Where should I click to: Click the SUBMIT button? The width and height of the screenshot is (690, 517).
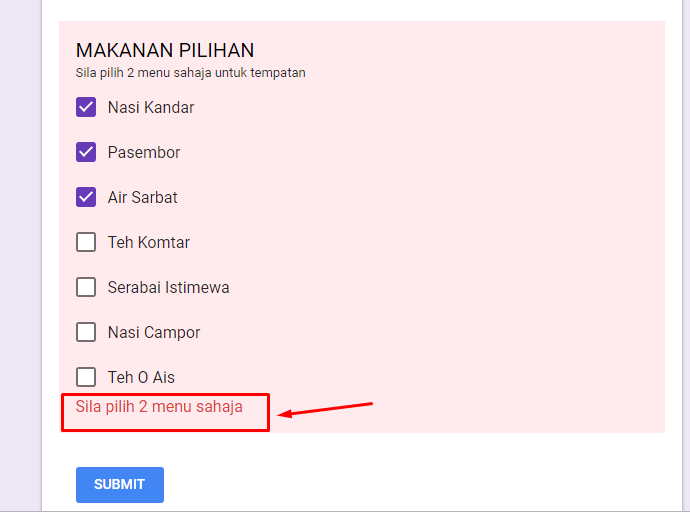click(x=119, y=484)
